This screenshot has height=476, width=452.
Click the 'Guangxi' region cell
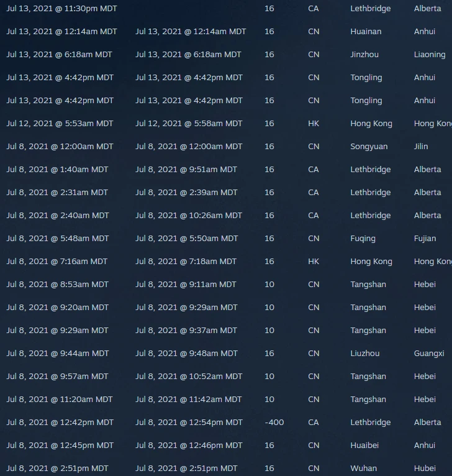coord(429,354)
